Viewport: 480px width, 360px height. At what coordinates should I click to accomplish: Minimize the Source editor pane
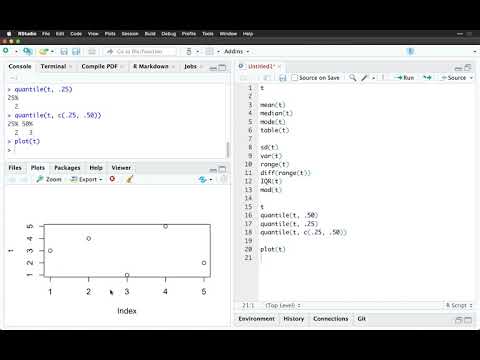pos(459,68)
